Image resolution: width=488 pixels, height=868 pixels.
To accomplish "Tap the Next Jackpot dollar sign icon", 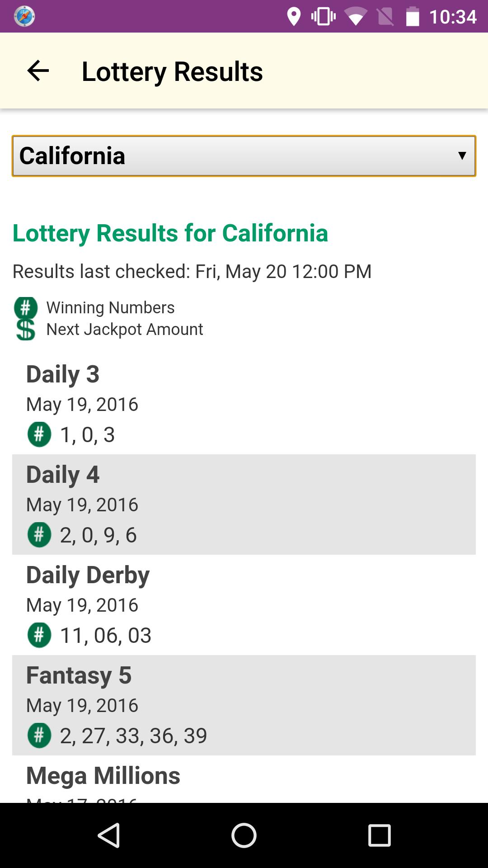I will pyautogui.click(x=26, y=330).
